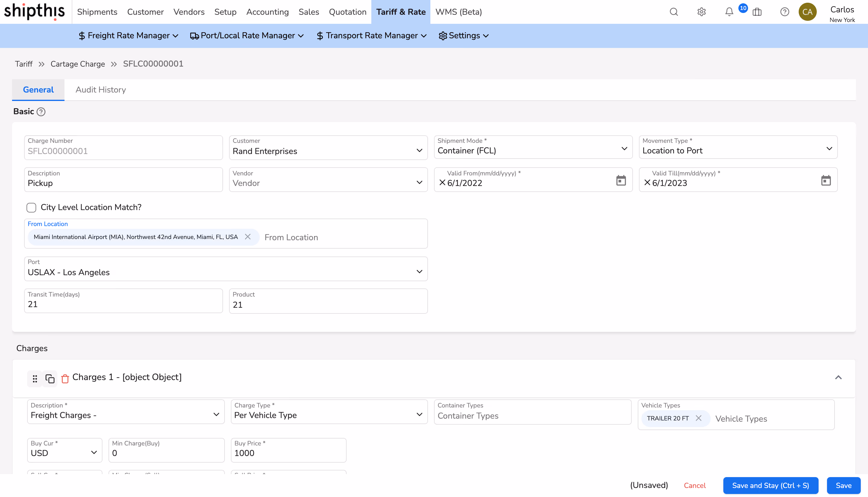Clear the Valid From date
This screenshot has height=497, width=868.
(x=442, y=183)
